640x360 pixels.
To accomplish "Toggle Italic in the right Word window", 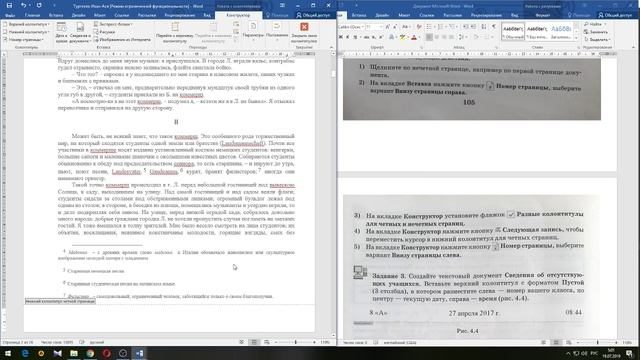I will (348, 37).
